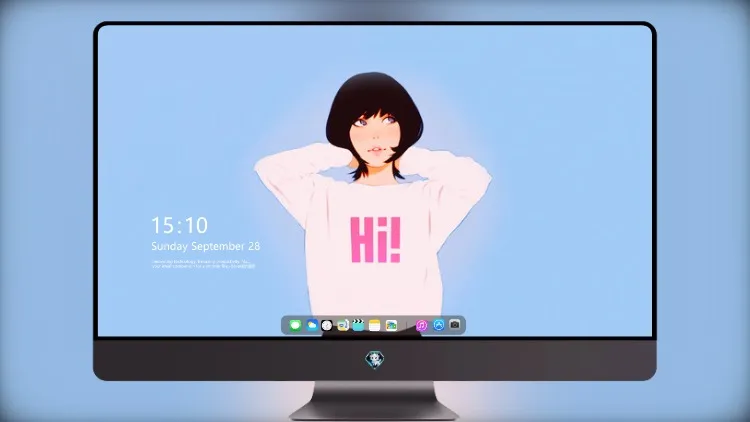Open the green Messages app in the dock

coord(296,325)
